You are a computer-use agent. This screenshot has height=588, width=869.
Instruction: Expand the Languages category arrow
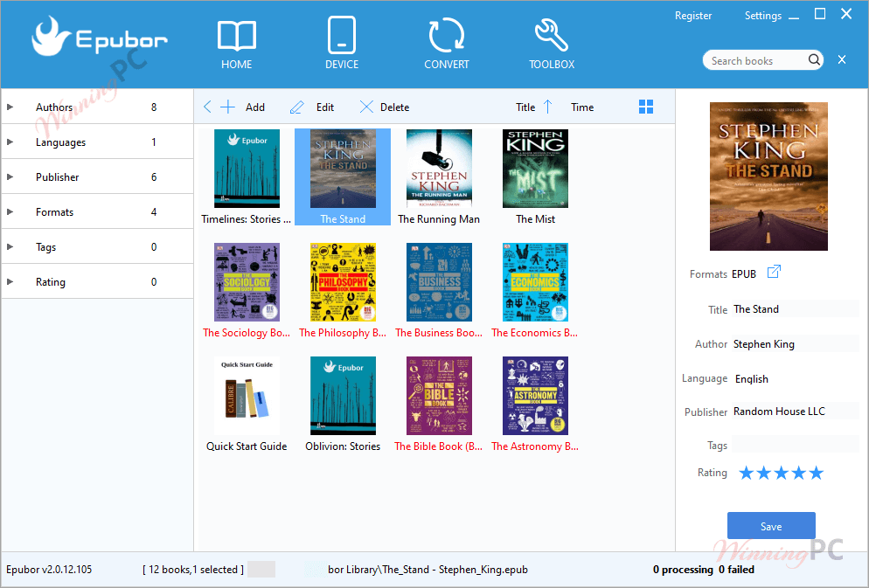10,142
